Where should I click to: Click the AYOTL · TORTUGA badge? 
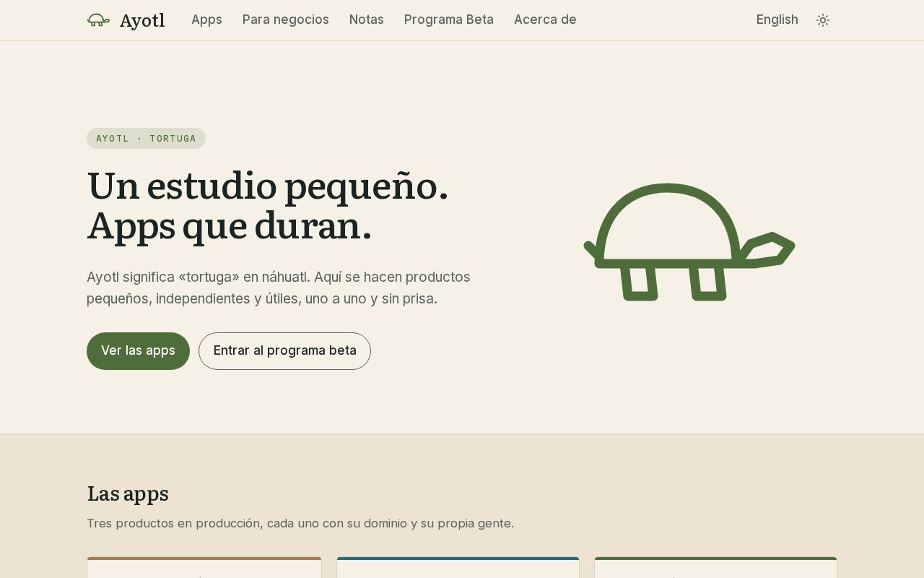coord(146,139)
